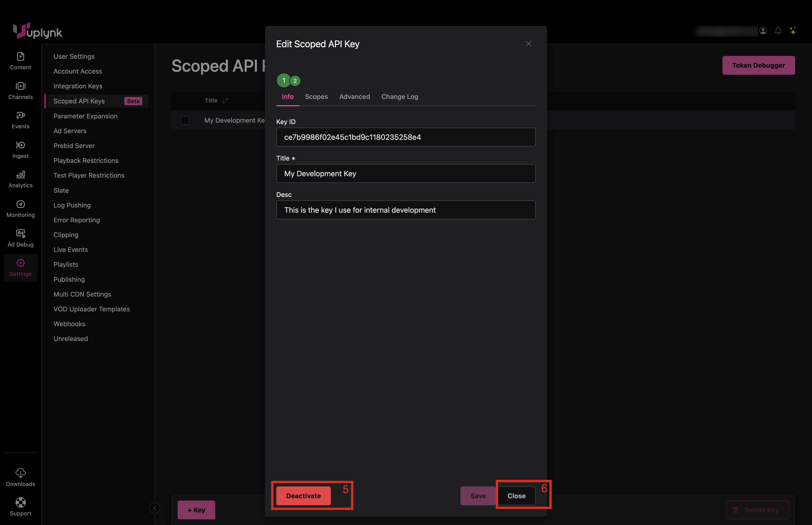Open the Ingest section
This screenshot has height=525, width=812.
(20, 150)
